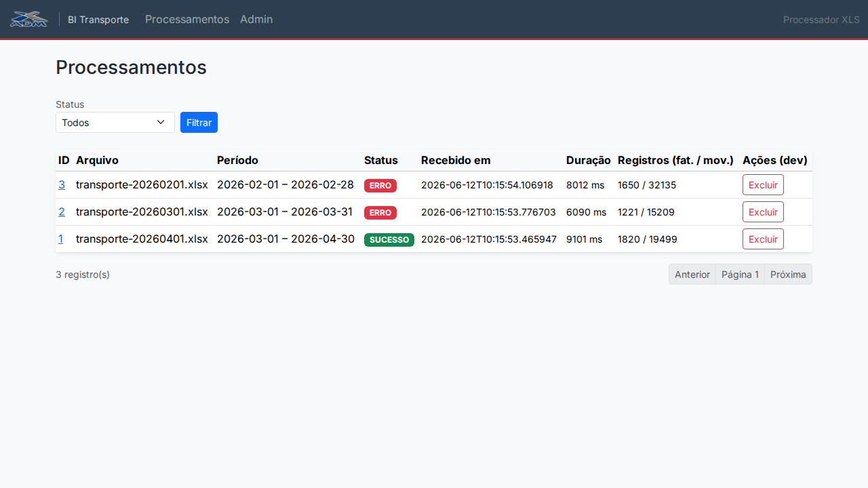Image resolution: width=868 pixels, height=488 pixels.
Task: Click the dropdown chevron in Status select
Action: pyautogui.click(x=161, y=122)
